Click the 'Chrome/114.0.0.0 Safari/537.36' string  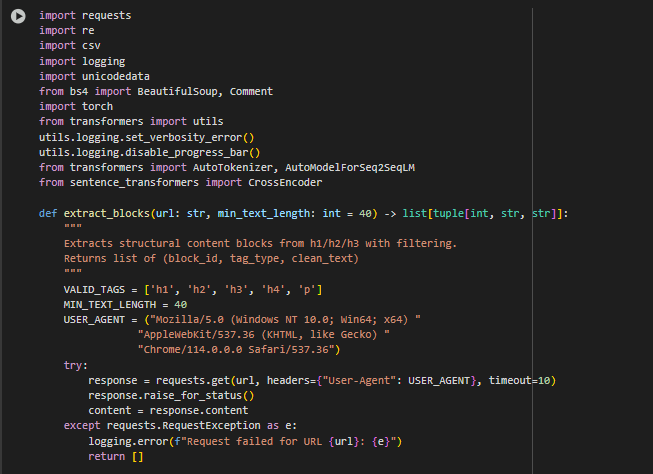239,349
